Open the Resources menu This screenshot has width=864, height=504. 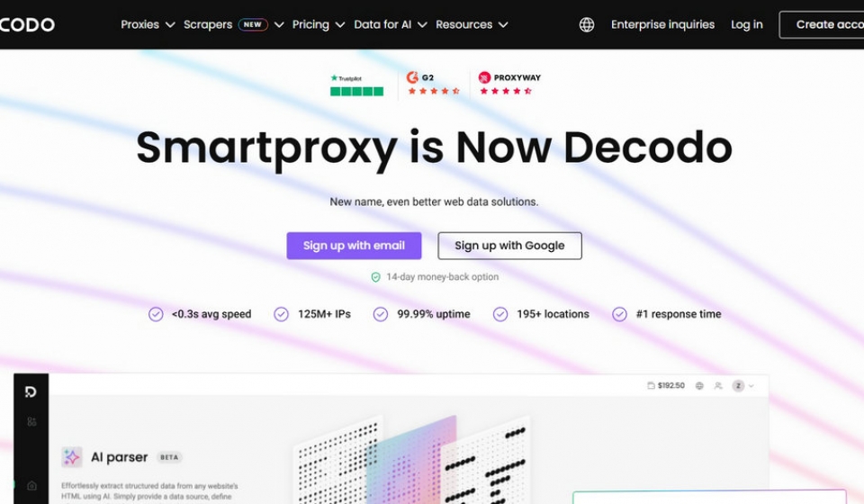coord(464,25)
